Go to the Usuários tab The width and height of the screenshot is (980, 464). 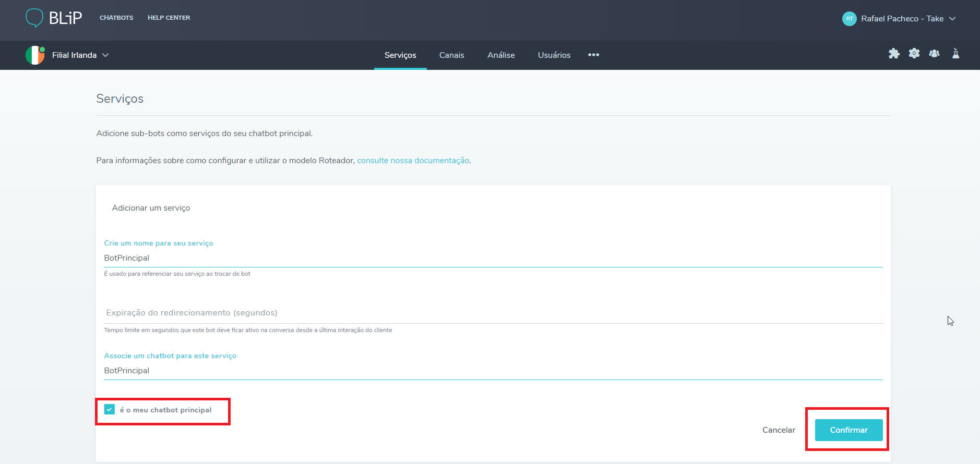[x=554, y=55]
